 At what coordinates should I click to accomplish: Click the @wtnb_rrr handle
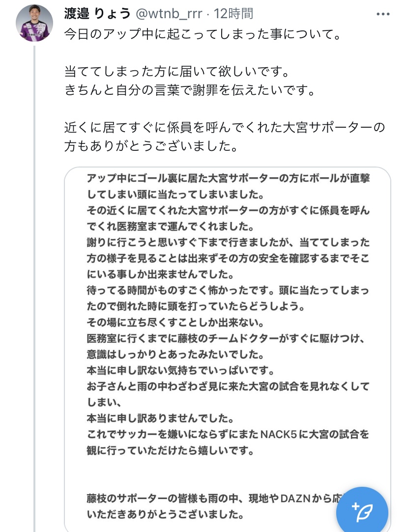click(169, 14)
